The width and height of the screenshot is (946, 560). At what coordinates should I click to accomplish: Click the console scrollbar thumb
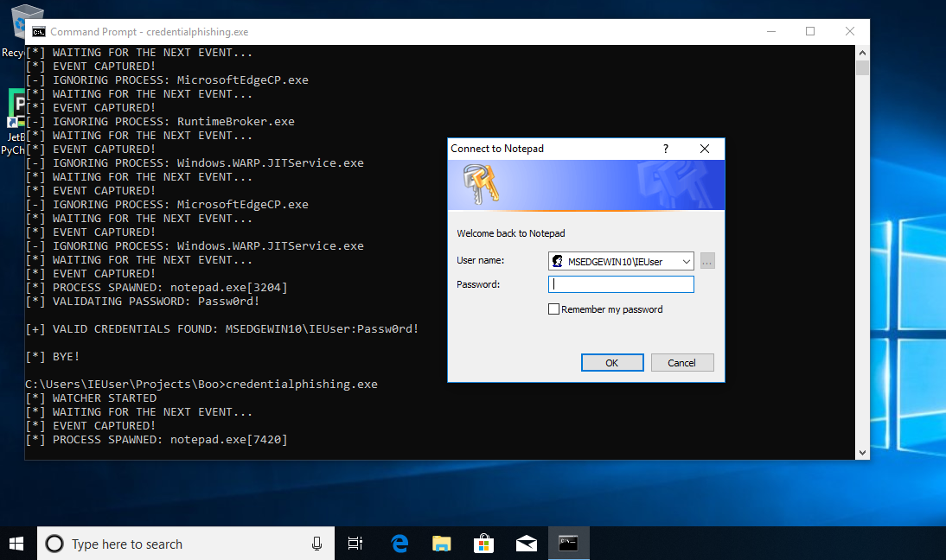[x=862, y=67]
